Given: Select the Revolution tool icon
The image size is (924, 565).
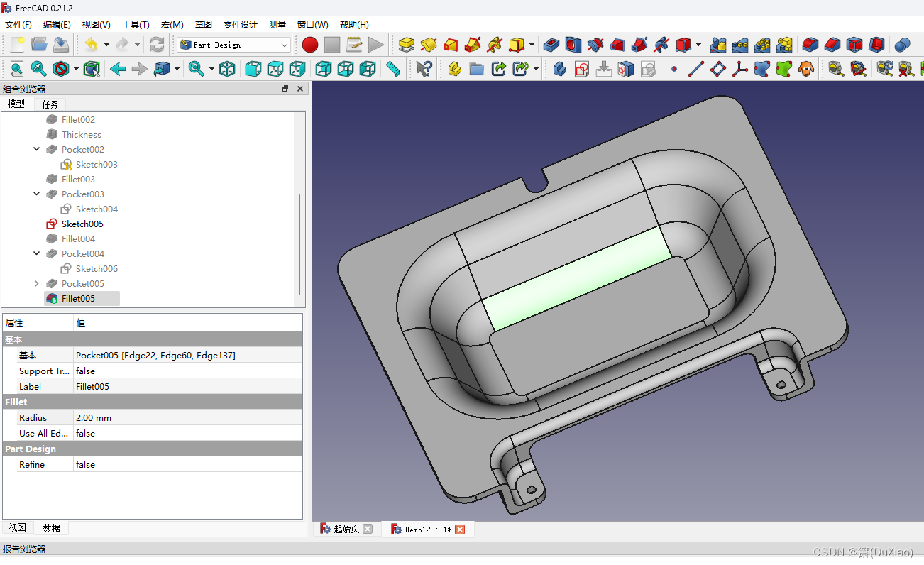Looking at the screenshot, I should point(429,45).
